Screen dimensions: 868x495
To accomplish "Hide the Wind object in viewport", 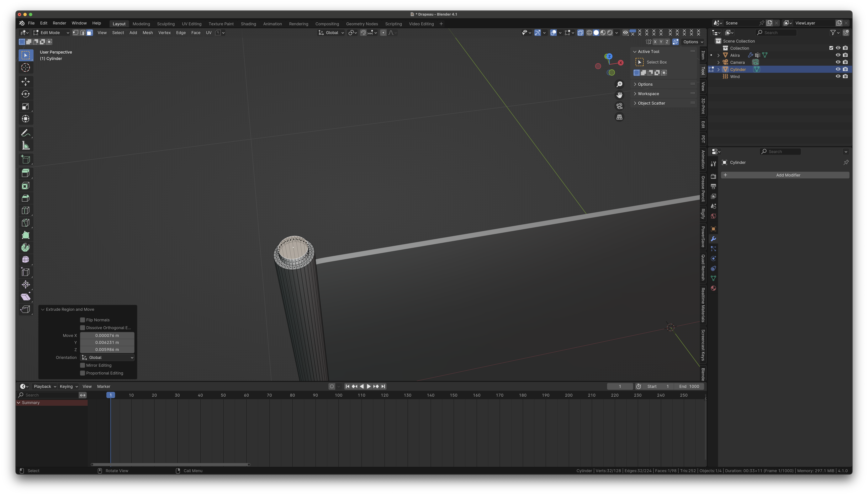I will click(x=838, y=77).
